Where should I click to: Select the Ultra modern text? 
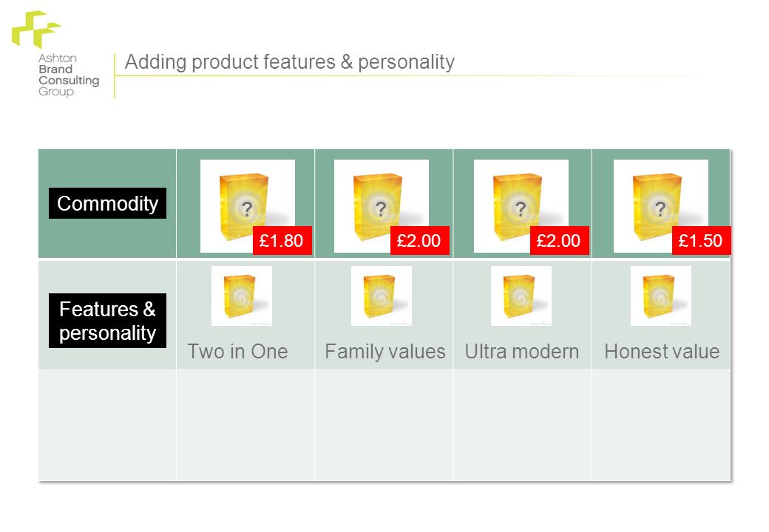(522, 351)
